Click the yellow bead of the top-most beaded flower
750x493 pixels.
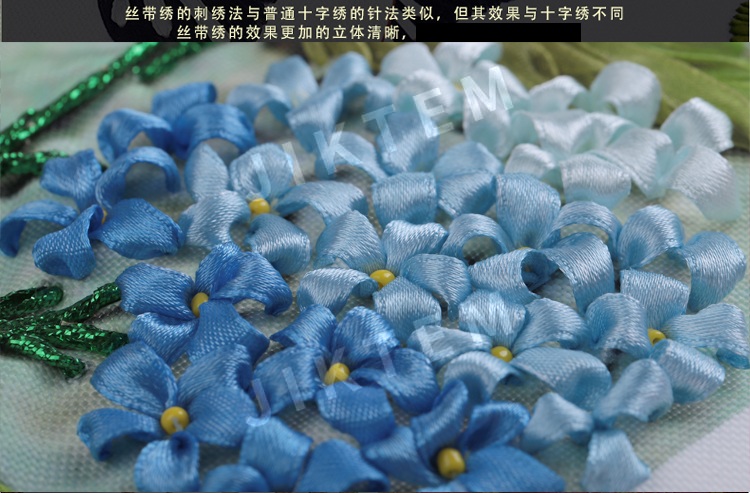259,206
